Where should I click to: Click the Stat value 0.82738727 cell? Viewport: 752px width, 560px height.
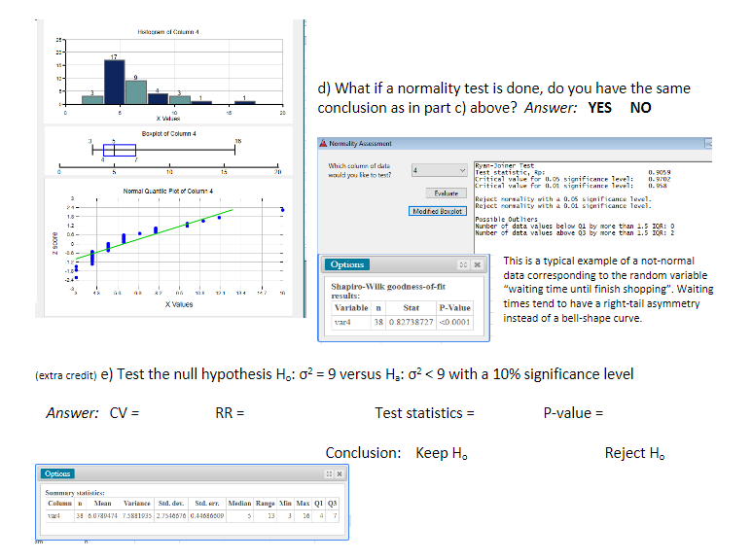pyautogui.click(x=411, y=322)
